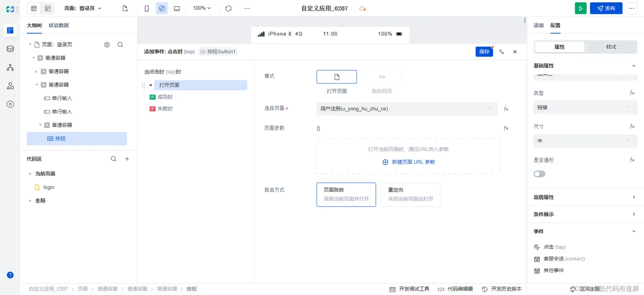Open 选择页面 用户注册 dropdown
Screen dimensions: 644x295
pos(407,109)
